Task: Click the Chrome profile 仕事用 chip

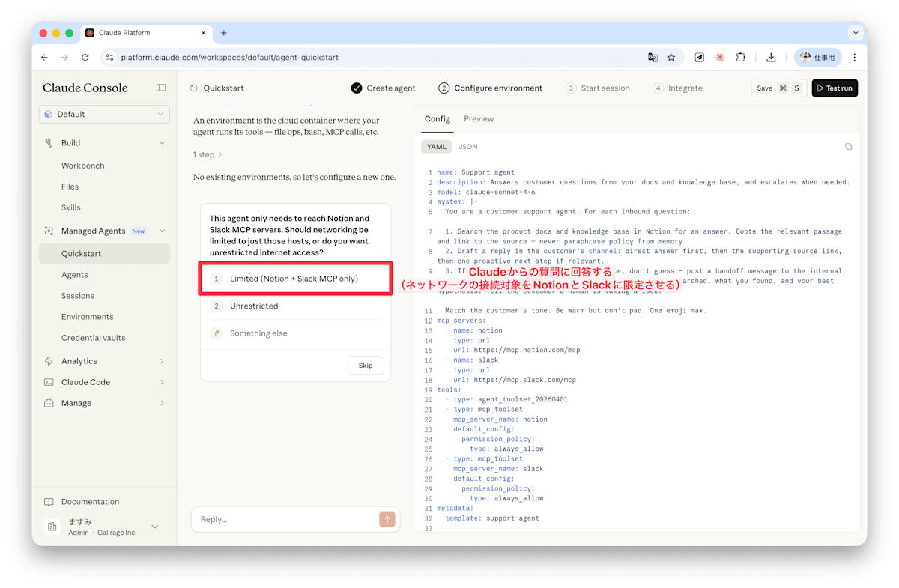Action: tap(818, 57)
